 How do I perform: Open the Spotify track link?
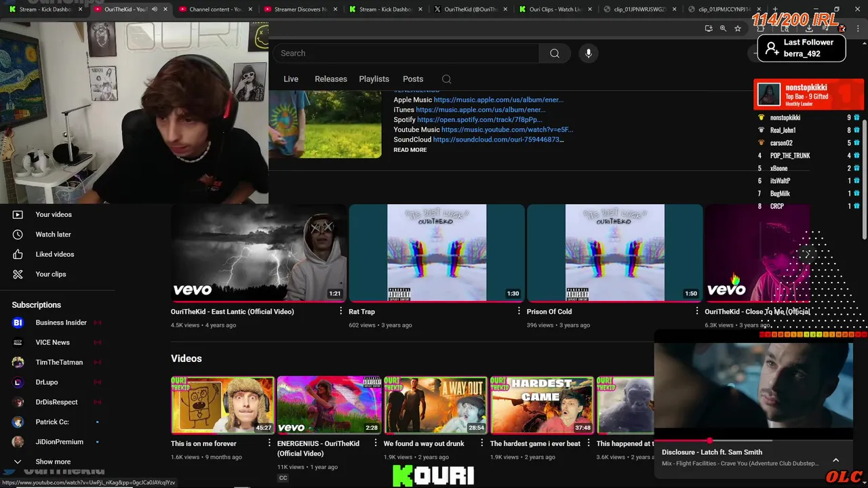479,119
